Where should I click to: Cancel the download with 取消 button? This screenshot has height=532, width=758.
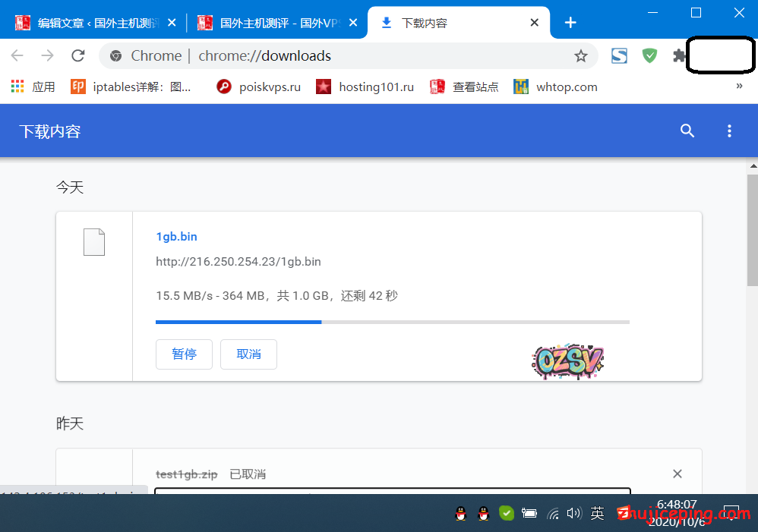click(248, 354)
